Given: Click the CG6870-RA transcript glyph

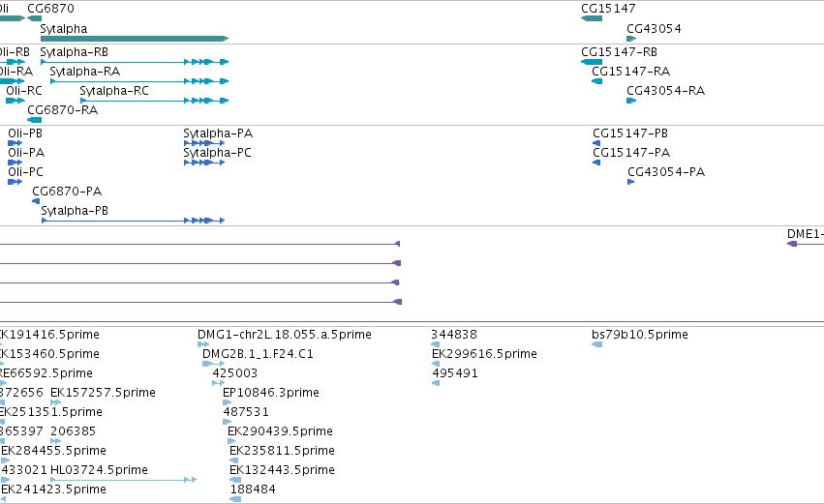Looking at the screenshot, I should click(x=35, y=120).
